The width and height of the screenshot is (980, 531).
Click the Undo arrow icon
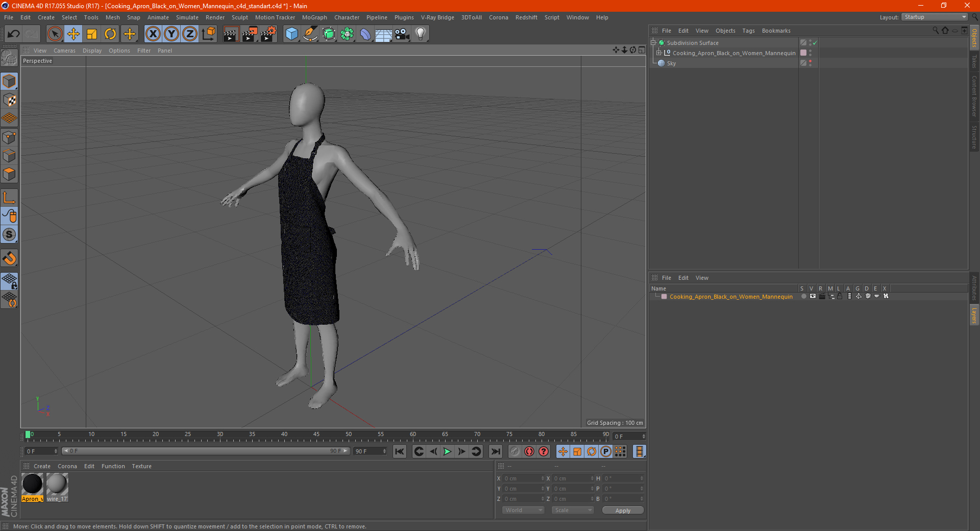14,34
